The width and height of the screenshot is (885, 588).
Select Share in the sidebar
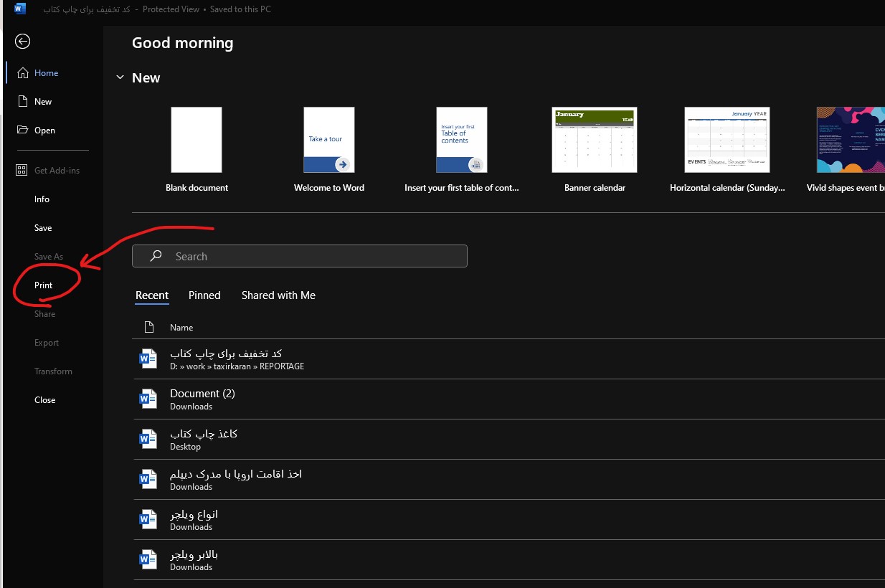coord(44,314)
